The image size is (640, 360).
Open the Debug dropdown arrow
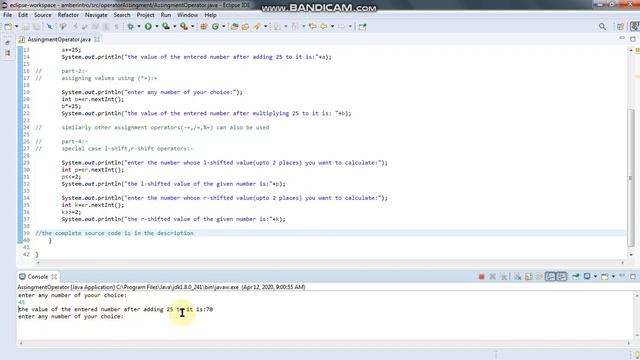[x=139, y=27]
